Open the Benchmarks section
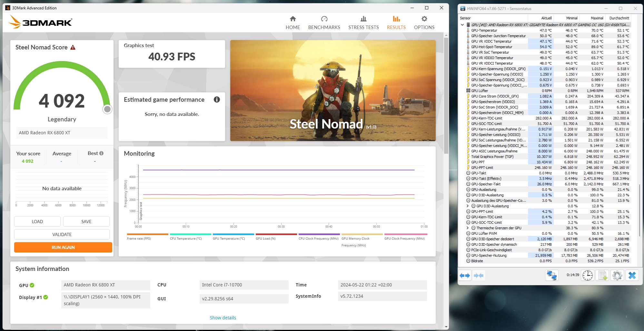 324,22
